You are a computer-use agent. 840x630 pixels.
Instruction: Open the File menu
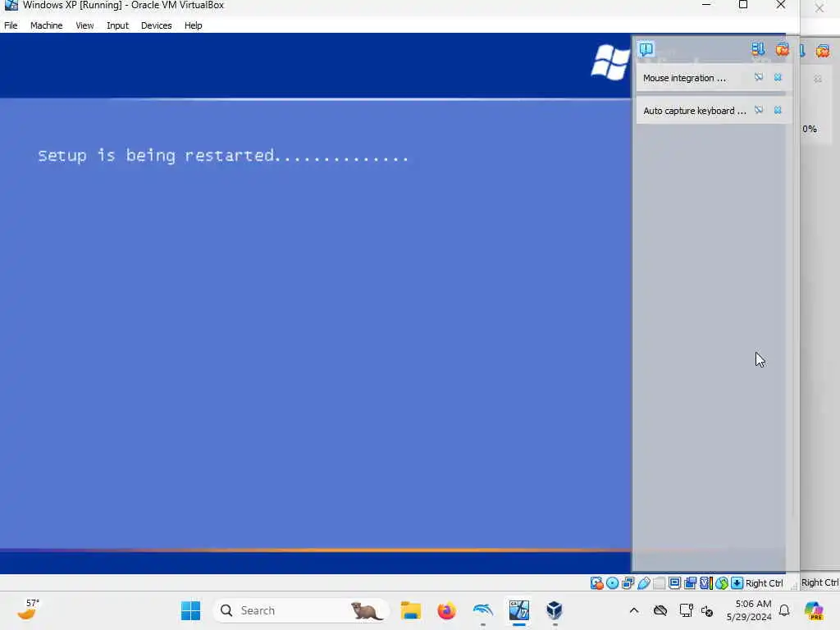[11, 25]
